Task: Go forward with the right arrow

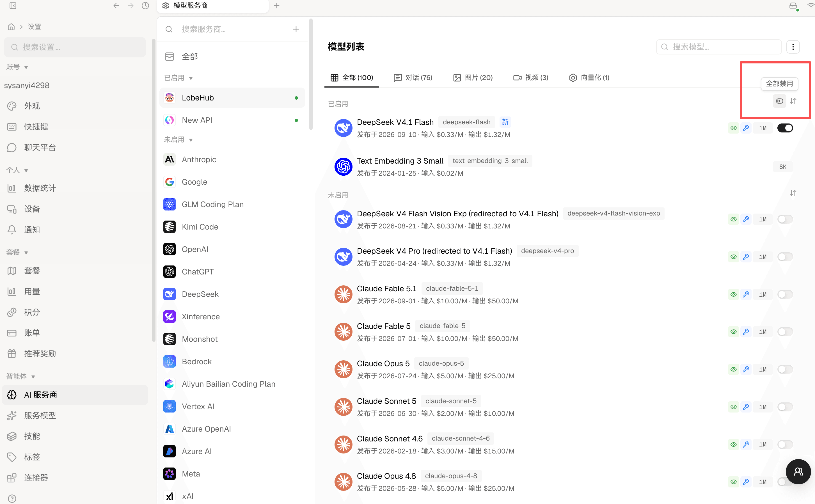Action: (x=131, y=6)
